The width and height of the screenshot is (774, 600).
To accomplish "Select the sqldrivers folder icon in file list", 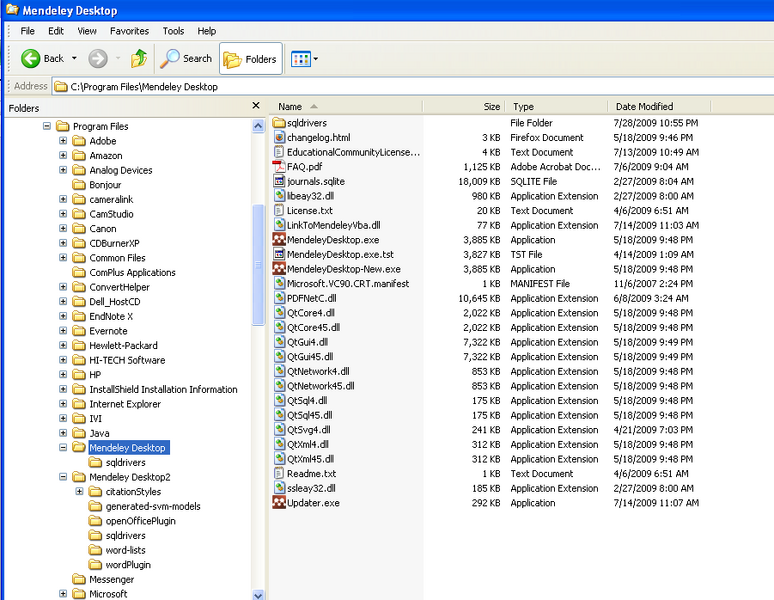I will (x=279, y=123).
